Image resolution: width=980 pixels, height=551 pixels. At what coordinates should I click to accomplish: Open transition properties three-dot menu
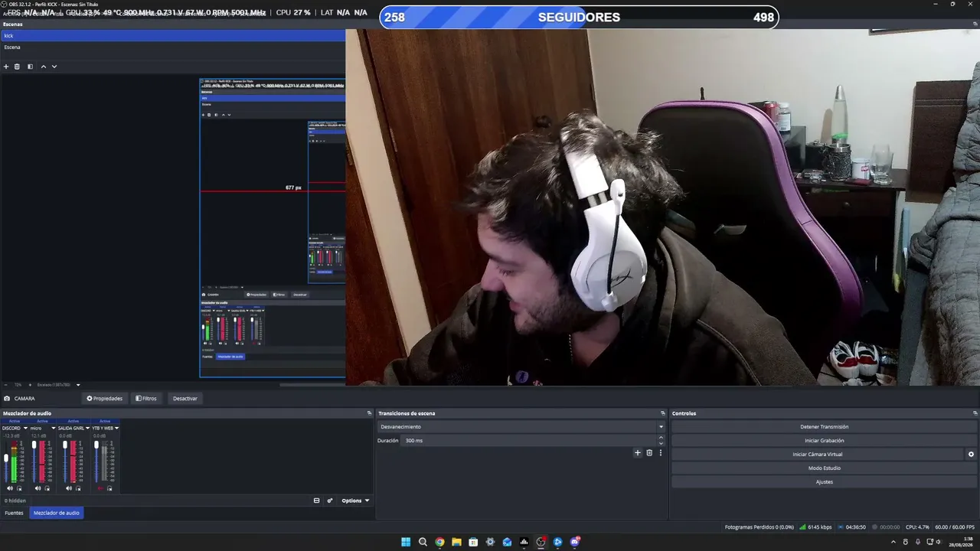pos(661,453)
